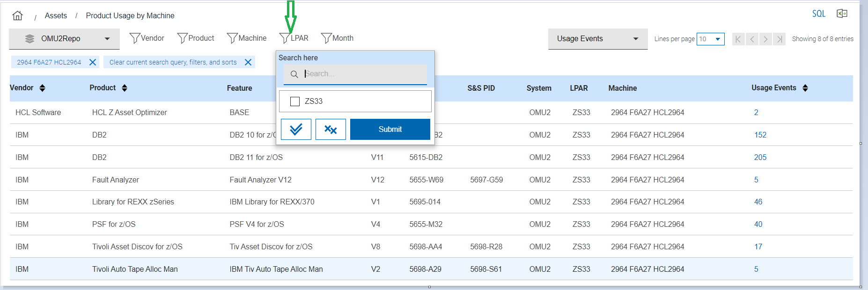Select the DB2 11 for z/OS feature cell
This screenshot has height=290, width=868.
coord(256,157)
